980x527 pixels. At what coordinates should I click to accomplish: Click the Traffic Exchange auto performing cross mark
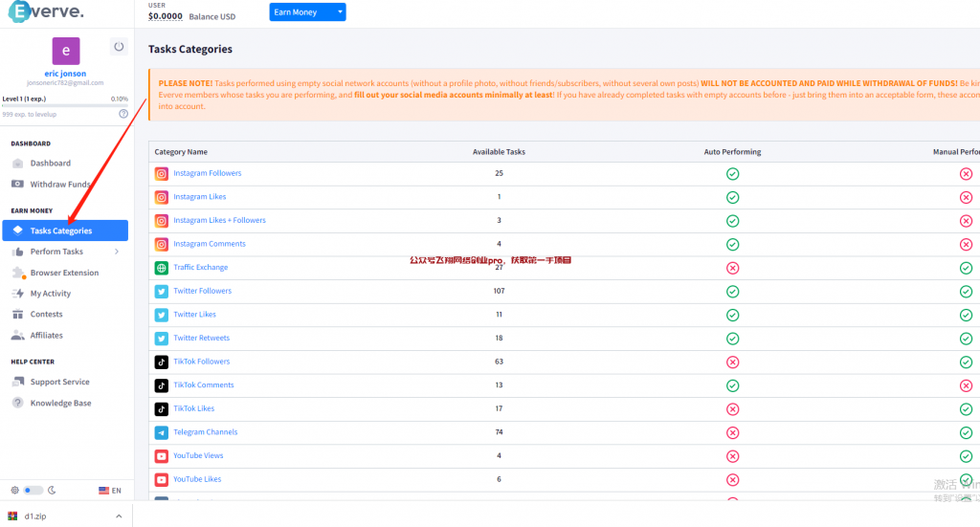coord(732,268)
